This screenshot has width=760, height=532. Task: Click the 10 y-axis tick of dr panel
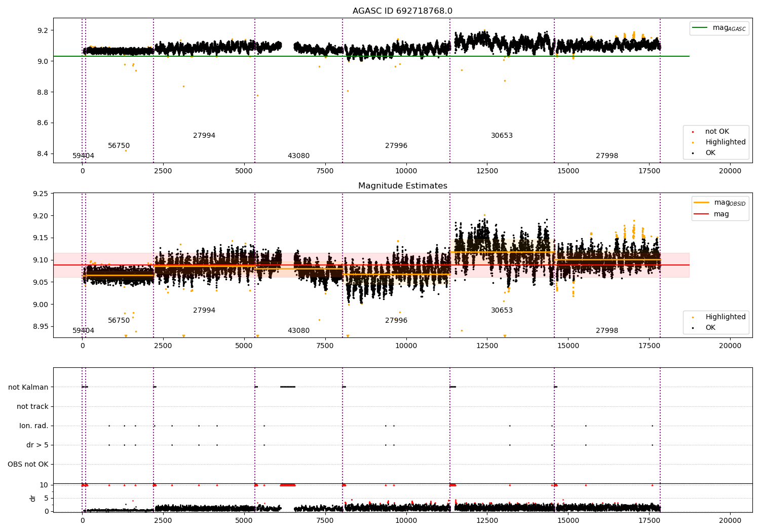coord(44,485)
